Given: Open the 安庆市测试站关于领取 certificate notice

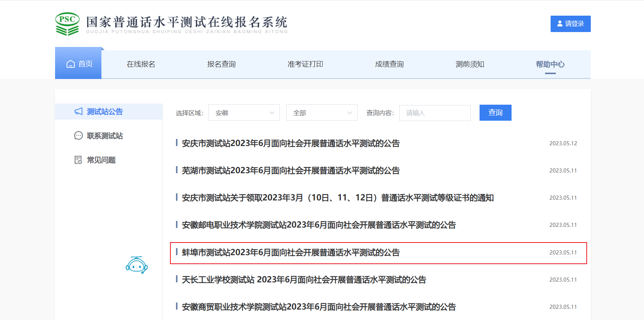Looking at the screenshot, I should point(338,198).
